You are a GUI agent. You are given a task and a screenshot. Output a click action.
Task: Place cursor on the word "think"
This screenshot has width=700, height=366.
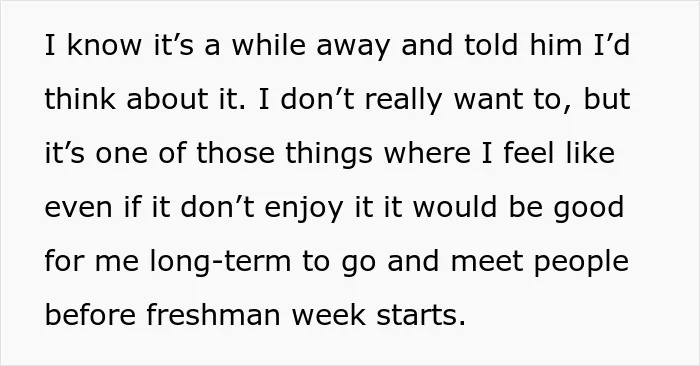80,99
